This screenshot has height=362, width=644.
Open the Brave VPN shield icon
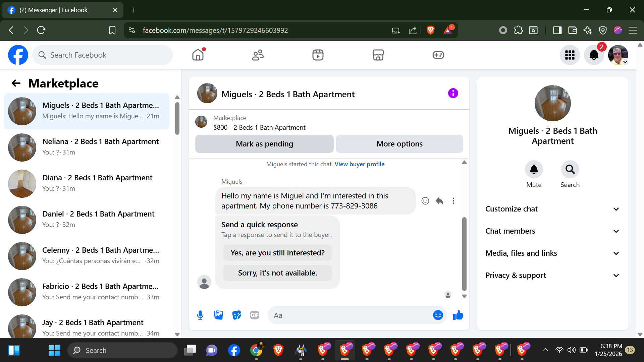pyautogui.click(x=603, y=30)
